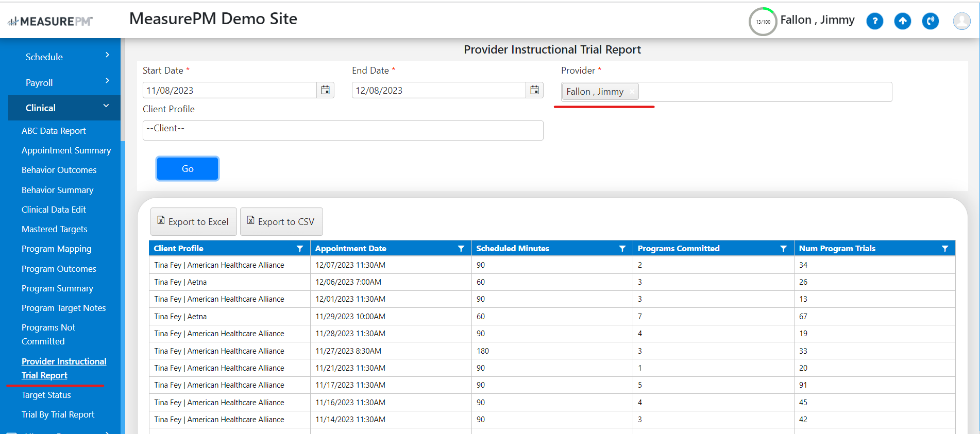Image resolution: width=980 pixels, height=434 pixels.
Task: Click the 13/100 progress circle
Action: pos(763,22)
